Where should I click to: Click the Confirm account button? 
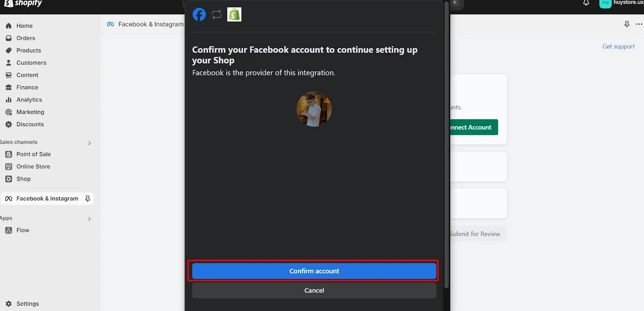tap(314, 271)
